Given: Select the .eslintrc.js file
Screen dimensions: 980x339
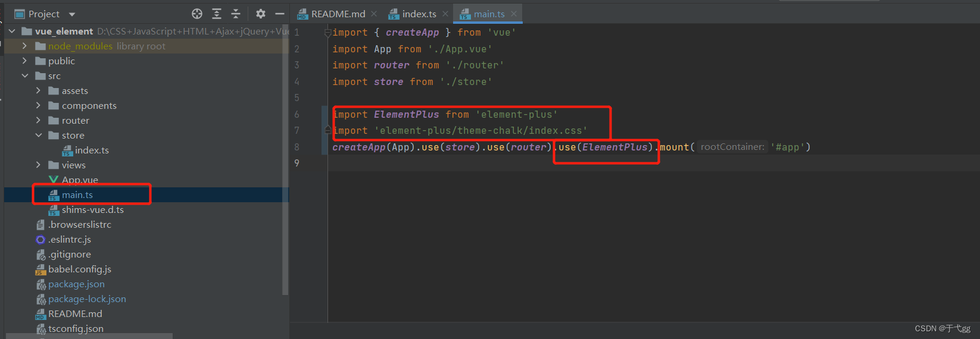Looking at the screenshot, I should click(146, 239).
